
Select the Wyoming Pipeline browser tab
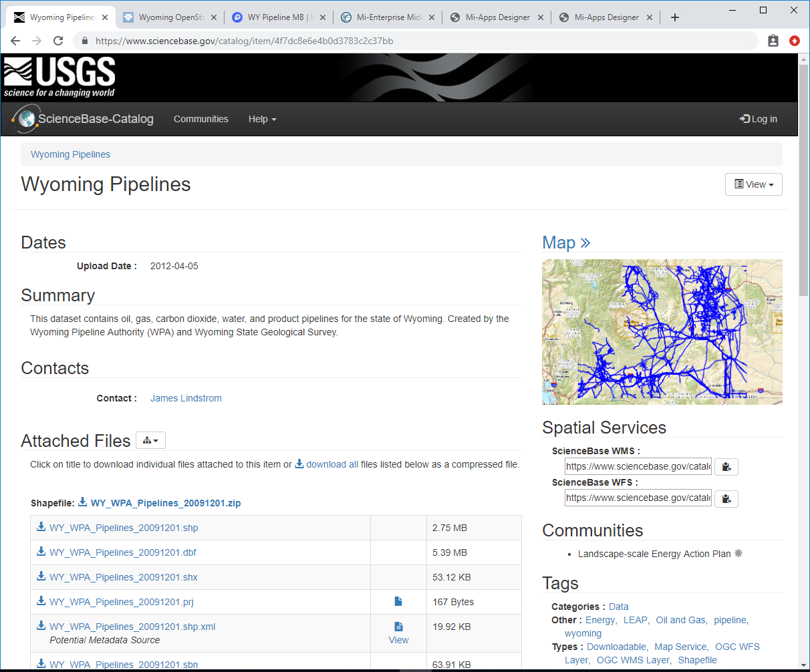tap(61, 17)
